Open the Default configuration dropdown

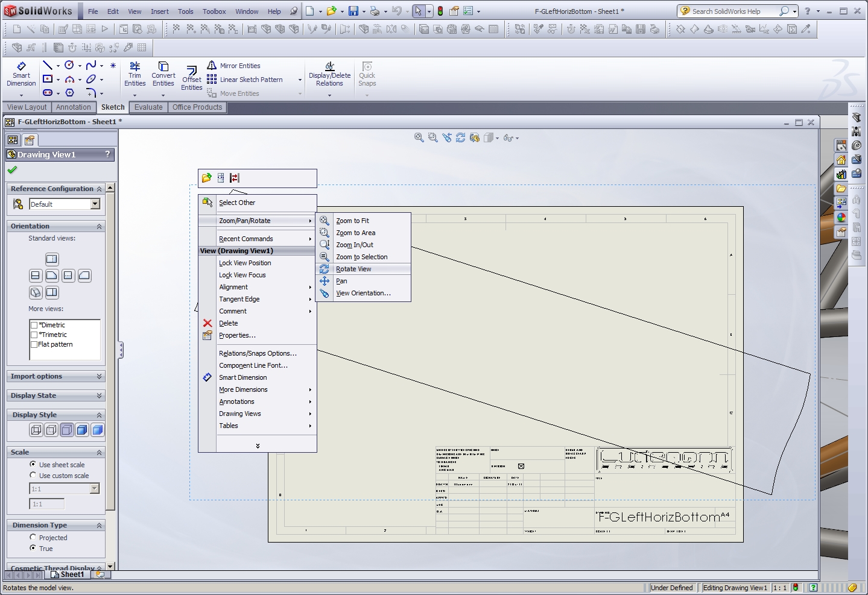(x=95, y=204)
